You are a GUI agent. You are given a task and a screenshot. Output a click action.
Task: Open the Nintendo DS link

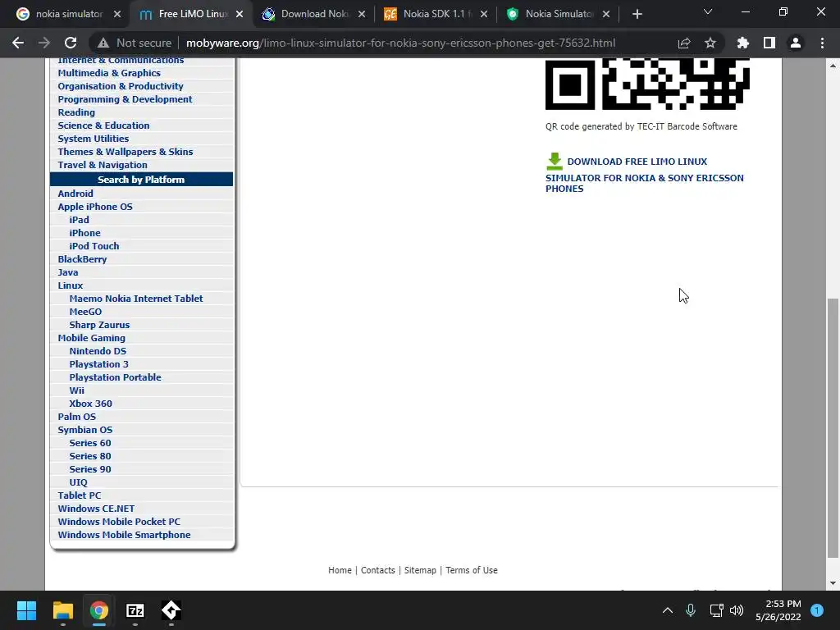point(98,351)
